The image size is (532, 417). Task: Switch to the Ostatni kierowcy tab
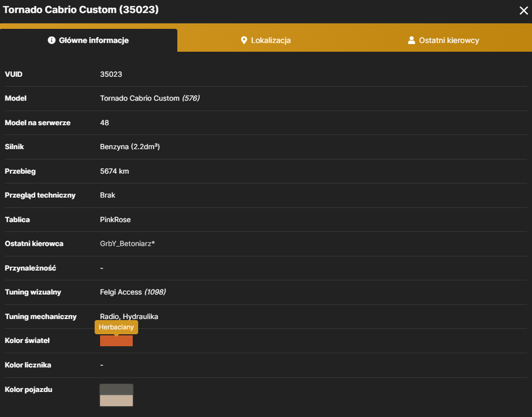[x=443, y=41]
